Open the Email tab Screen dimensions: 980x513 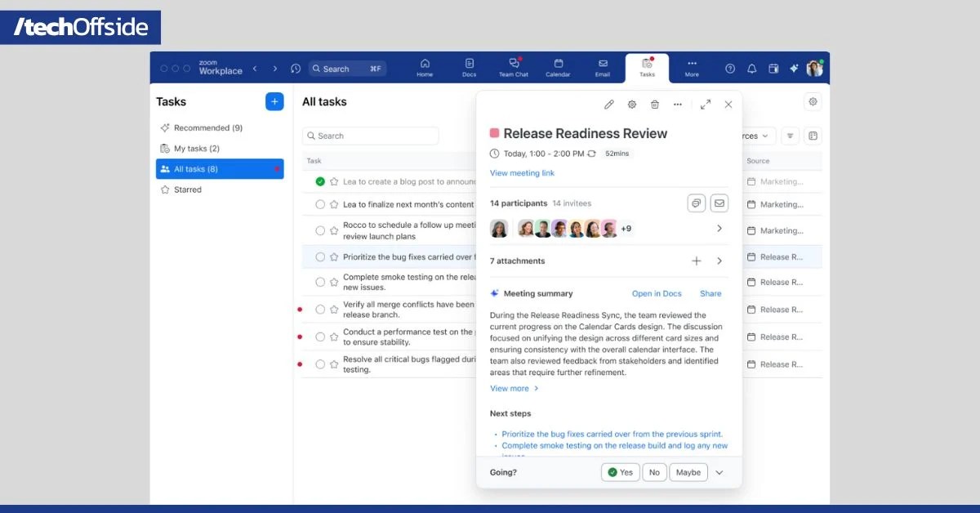pos(603,68)
